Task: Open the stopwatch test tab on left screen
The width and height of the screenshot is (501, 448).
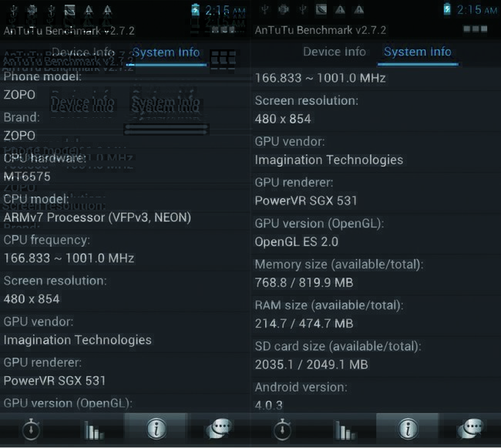Action: click(31, 429)
